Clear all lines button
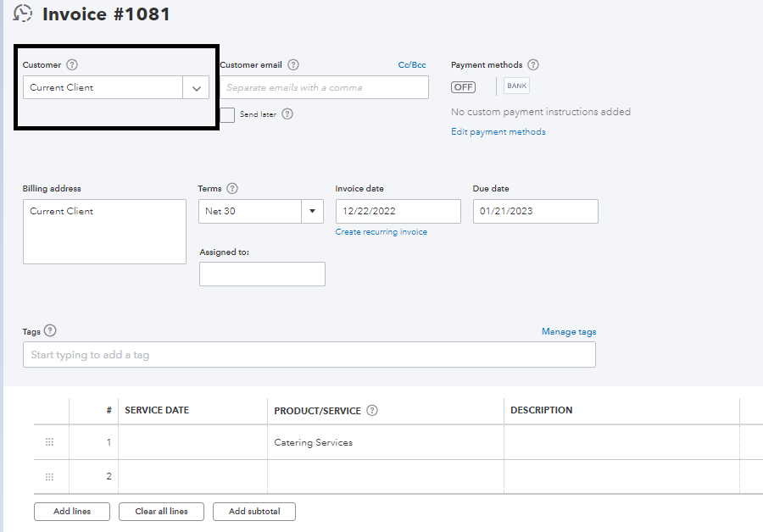Image resolution: width=763 pixels, height=532 pixels. click(x=162, y=512)
